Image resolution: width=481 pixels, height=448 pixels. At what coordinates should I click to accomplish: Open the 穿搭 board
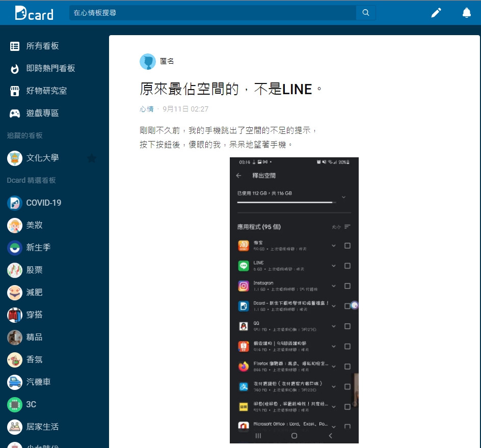point(34,315)
